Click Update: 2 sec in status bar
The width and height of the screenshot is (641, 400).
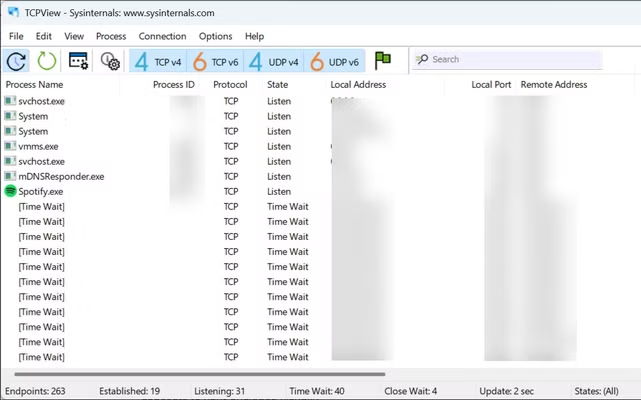(507, 391)
